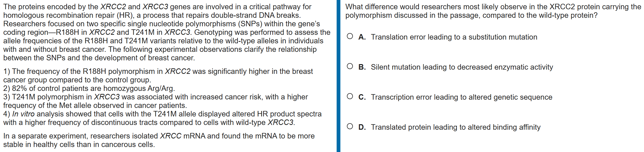Choose 'Transcription error leading to altered genetic sequence'

[x=461, y=97]
